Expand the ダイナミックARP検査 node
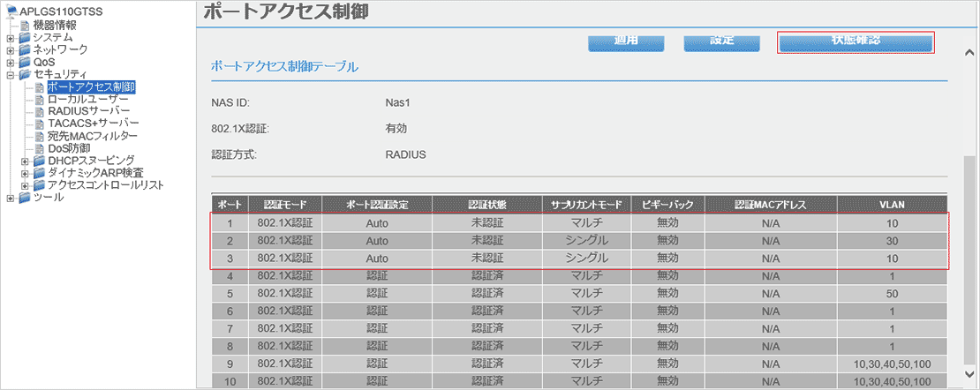Screen dimensions: 980x390 pos(25,174)
